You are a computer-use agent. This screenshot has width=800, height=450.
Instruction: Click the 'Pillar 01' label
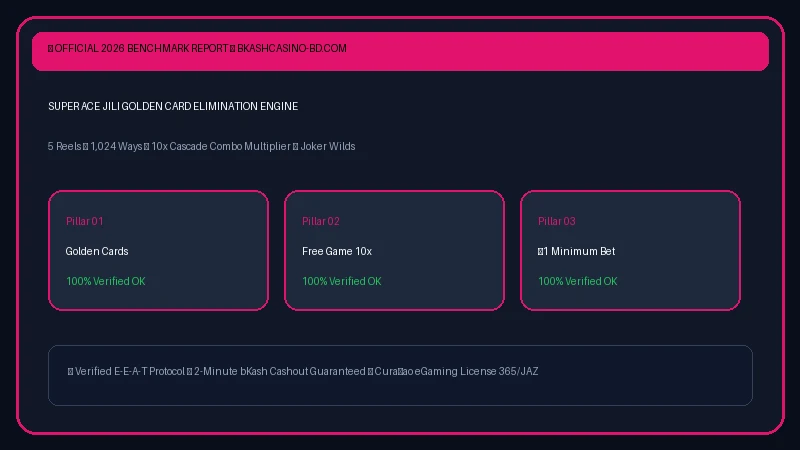85,221
